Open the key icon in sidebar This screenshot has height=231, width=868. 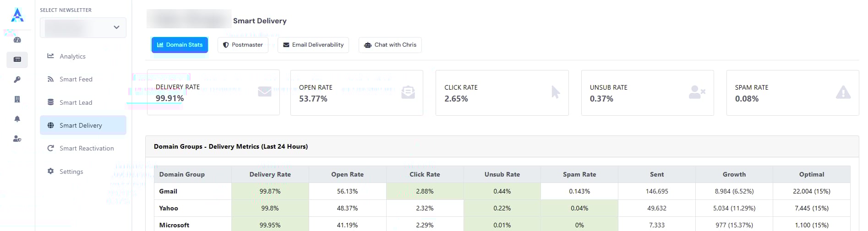17,80
